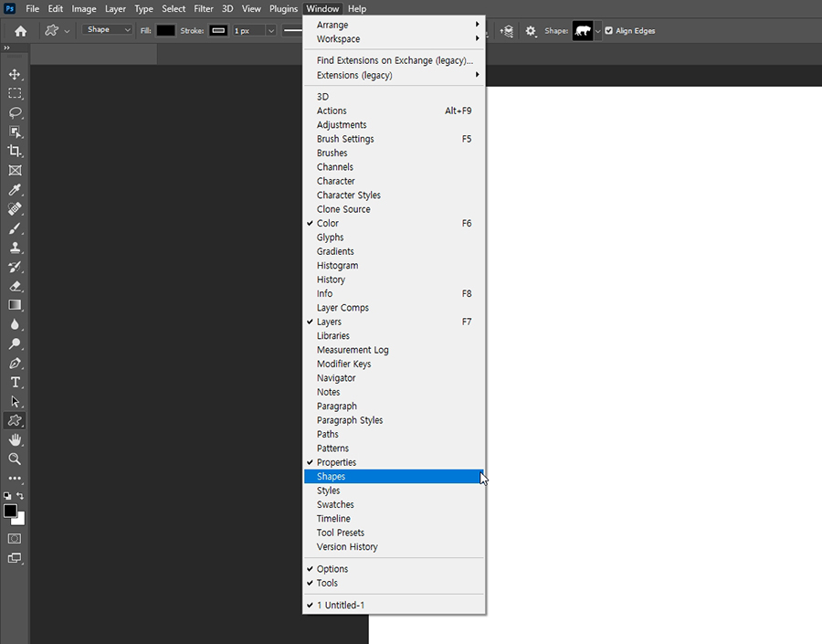This screenshot has width=822, height=644.
Task: Choose Timeline from the Window menu
Action: coord(394,519)
